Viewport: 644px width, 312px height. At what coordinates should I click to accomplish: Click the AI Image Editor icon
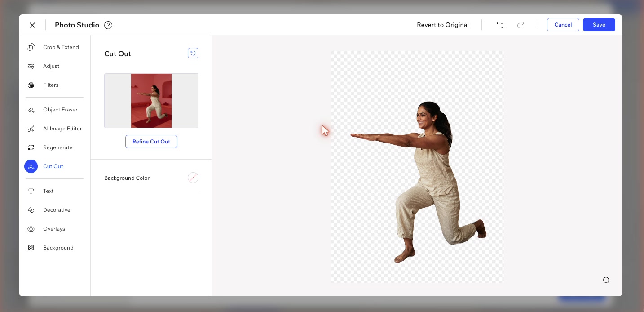click(31, 129)
